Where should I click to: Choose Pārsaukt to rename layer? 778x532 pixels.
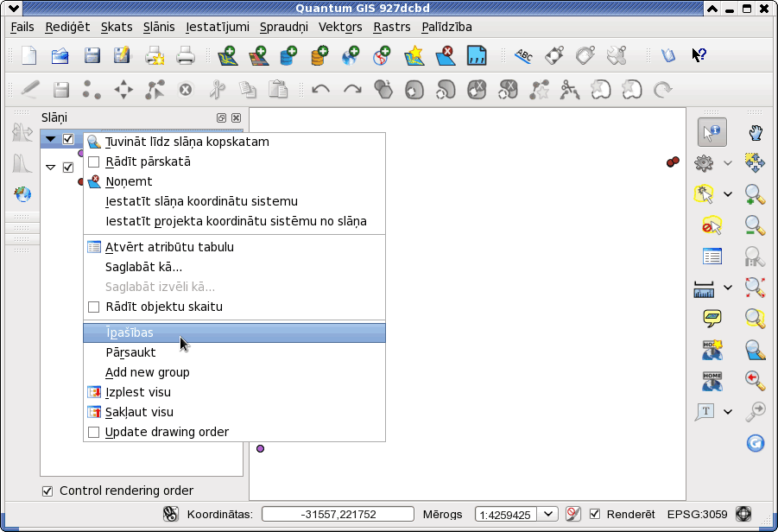pyautogui.click(x=234, y=352)
